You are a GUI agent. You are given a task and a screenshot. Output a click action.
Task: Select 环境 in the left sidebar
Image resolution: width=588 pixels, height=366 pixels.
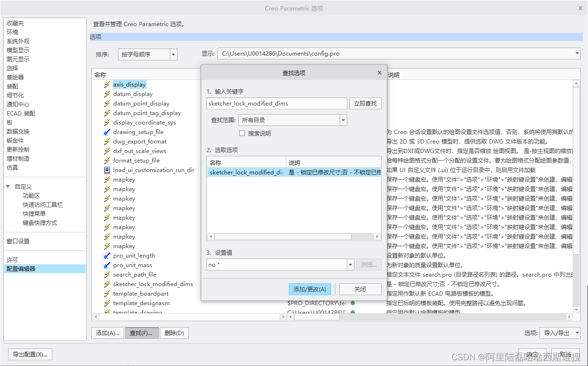point(12,32)
